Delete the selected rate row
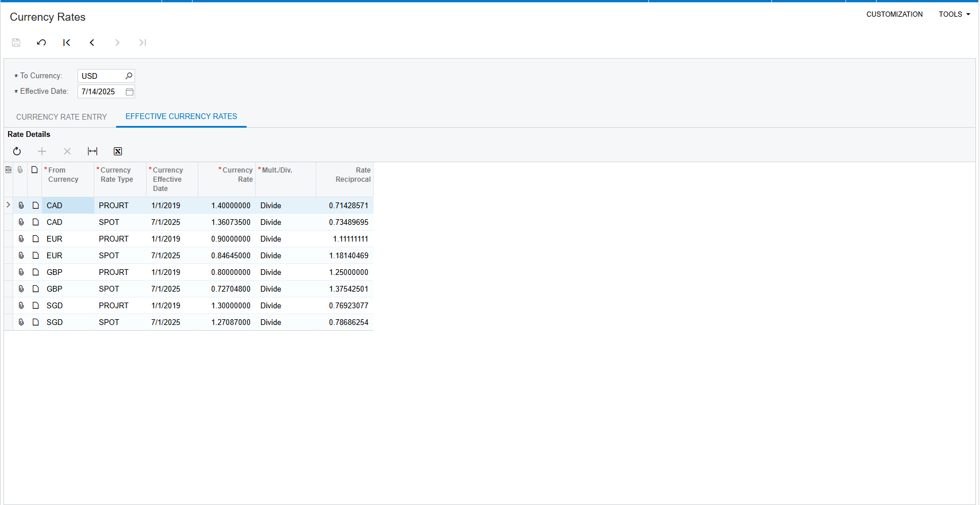The width and height of the screenshot is (980, 505). pyautogui.click(x=67, y=151)
